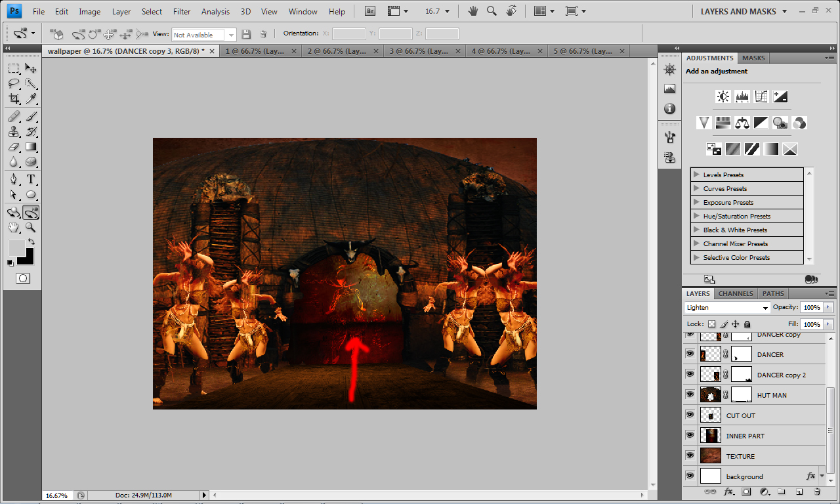
Task: Add a Channel Mixer adjustment
Action: (x=799, y=123)
